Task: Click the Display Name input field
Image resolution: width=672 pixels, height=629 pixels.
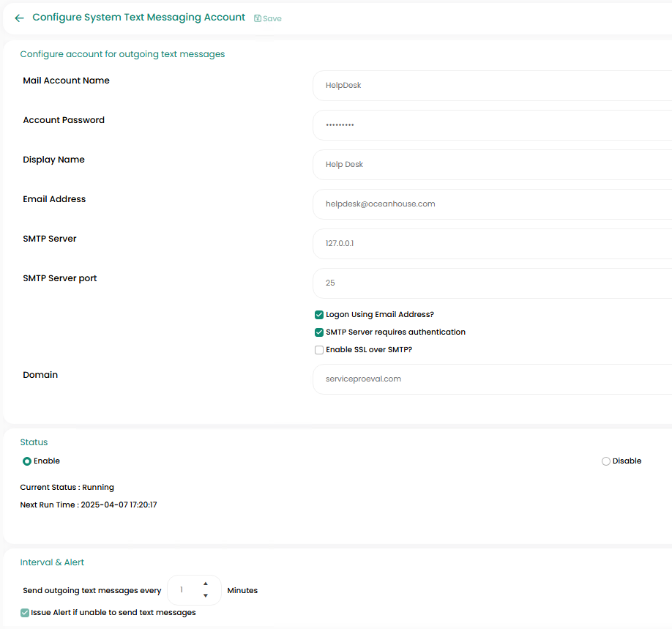Action: [x=492, y=165]
